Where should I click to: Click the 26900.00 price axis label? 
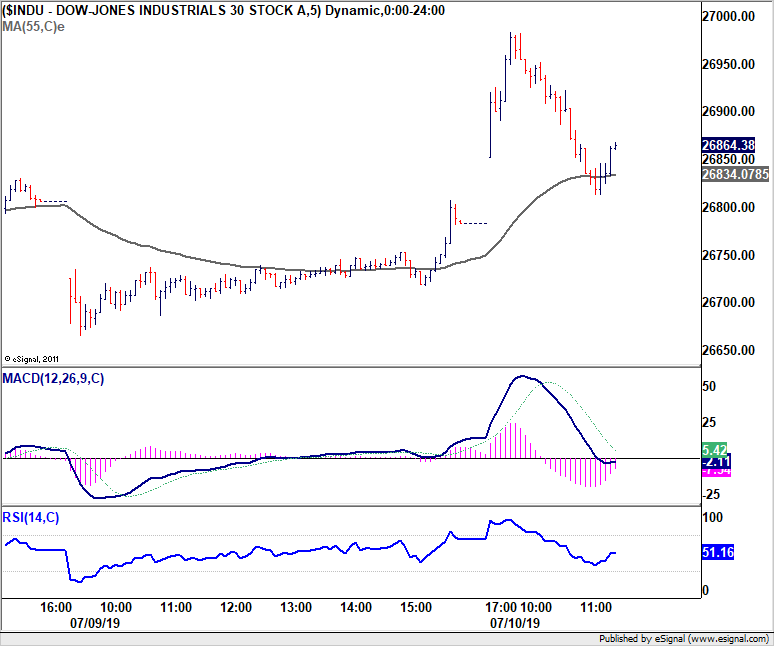pyautogui.click(x=728, y=112)
